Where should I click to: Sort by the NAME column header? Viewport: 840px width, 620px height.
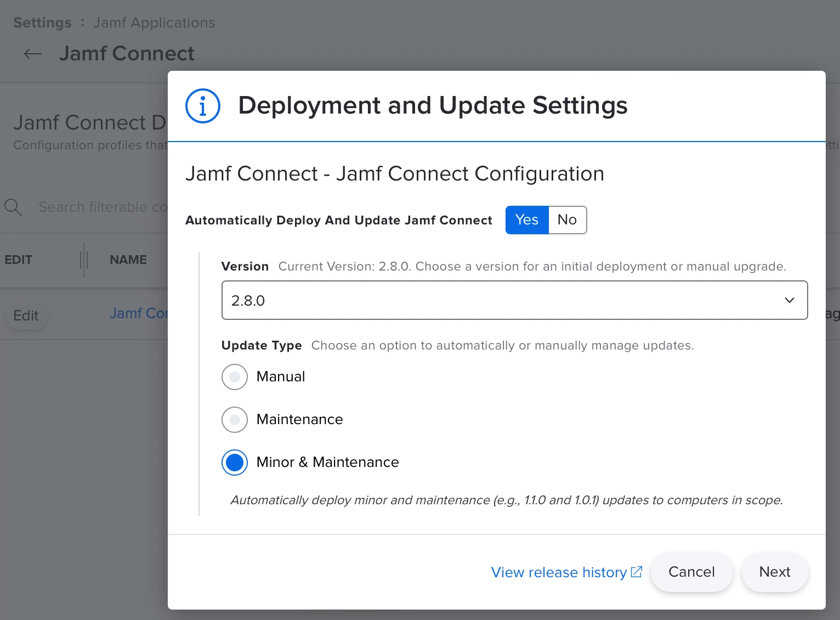pos(128,260)
